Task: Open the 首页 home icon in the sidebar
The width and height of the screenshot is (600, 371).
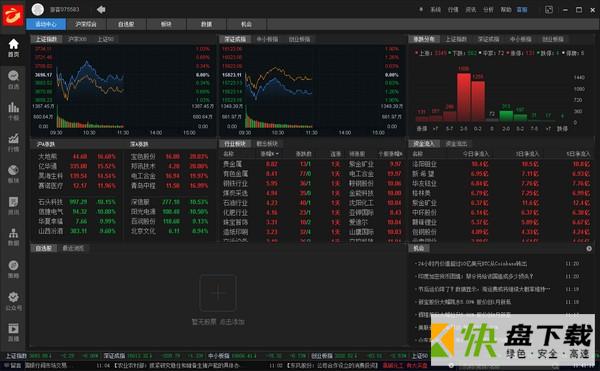Action: [x=13, y=48]
